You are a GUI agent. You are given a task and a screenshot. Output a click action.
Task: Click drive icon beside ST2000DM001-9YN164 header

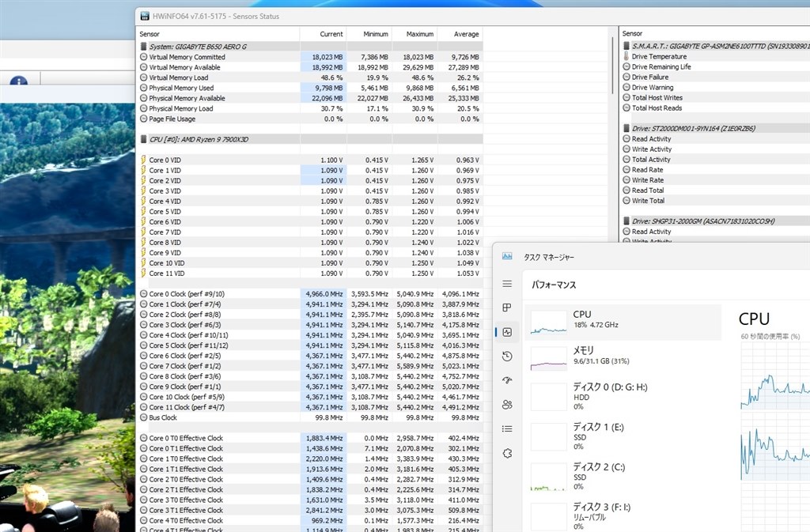[626, 129]
